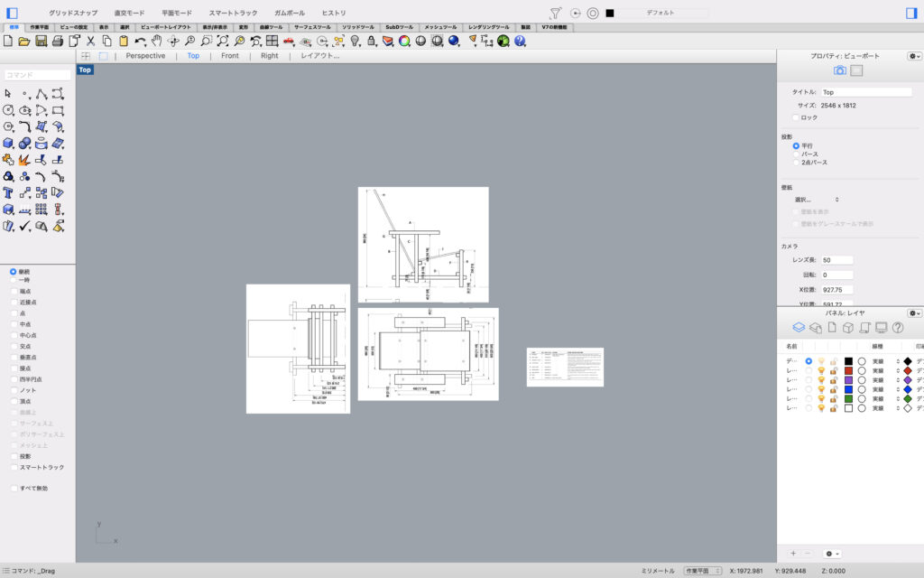Open the layers stack icon in panel
This screenshot has height=578, width=924.
point(799,327)
